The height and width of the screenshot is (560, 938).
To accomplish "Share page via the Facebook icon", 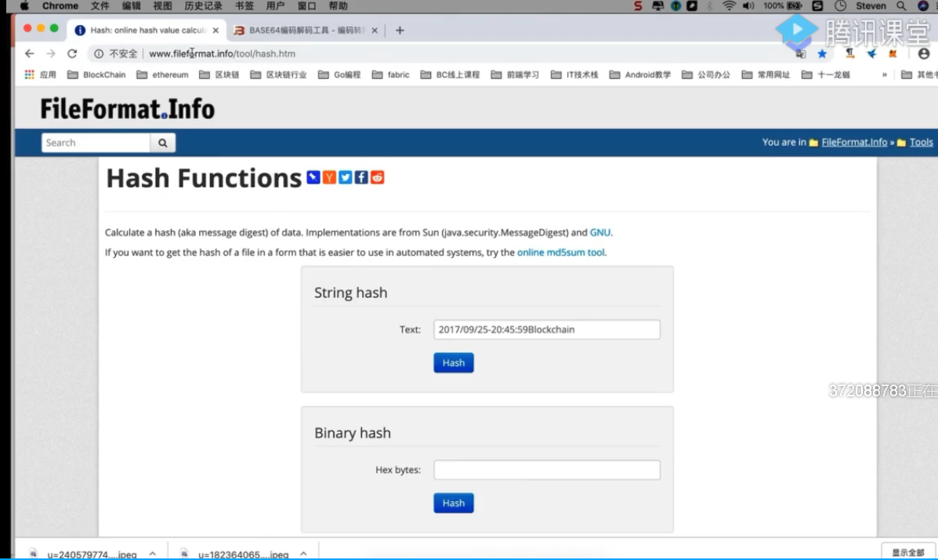I will 361,177.
